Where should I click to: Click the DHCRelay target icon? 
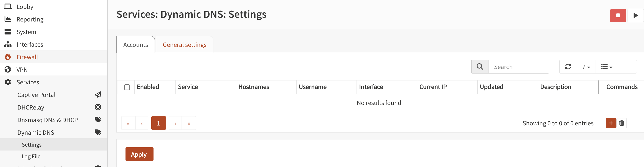coord(98,107)
